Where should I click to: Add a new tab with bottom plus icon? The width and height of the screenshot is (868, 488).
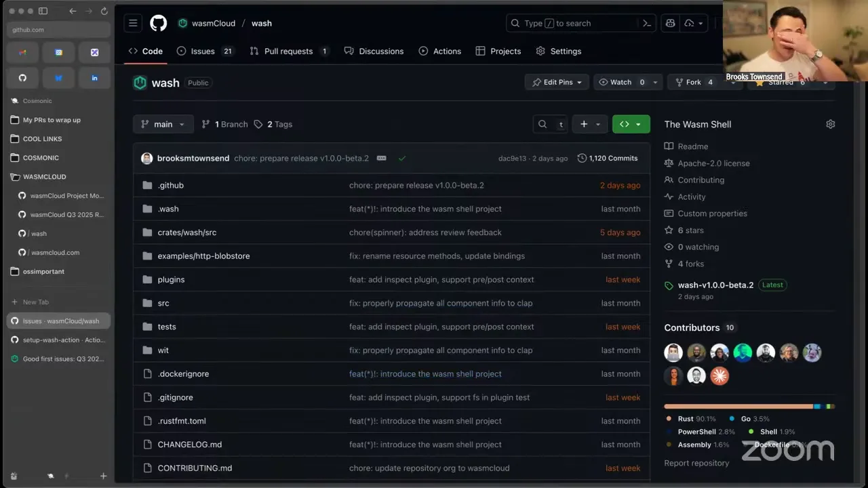pyautogui.click(x=103, y=476)
